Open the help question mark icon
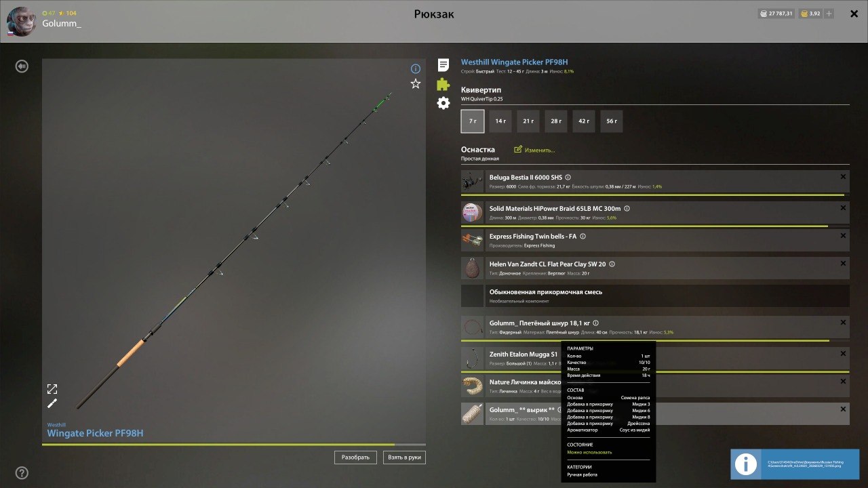Viewport: 868px width, 488px height. tap(22, 472)
